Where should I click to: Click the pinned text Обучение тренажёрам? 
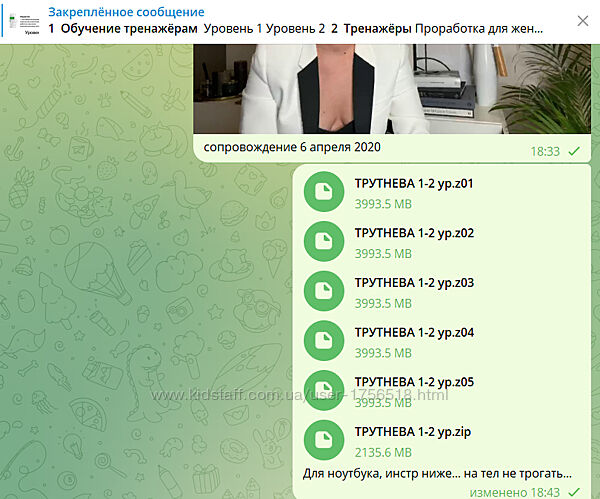129,29
